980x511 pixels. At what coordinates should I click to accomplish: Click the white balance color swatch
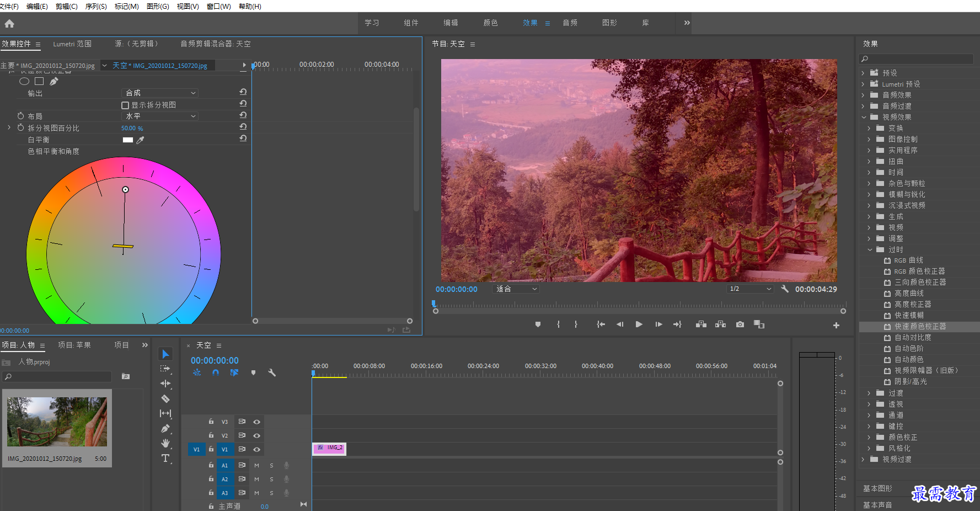point(128,140)
